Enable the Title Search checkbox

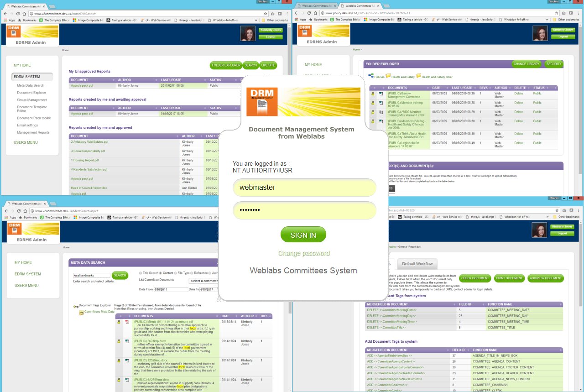coord(141,273)
